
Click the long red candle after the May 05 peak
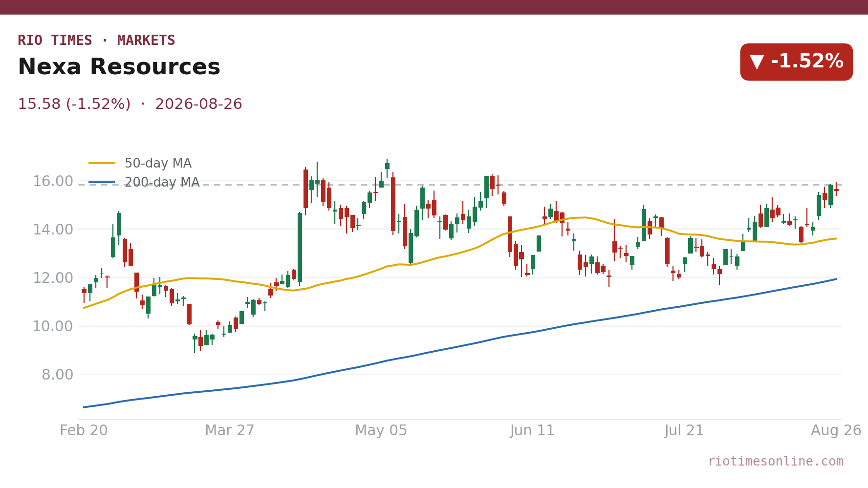pyautogui.click(x=393, y=204)
